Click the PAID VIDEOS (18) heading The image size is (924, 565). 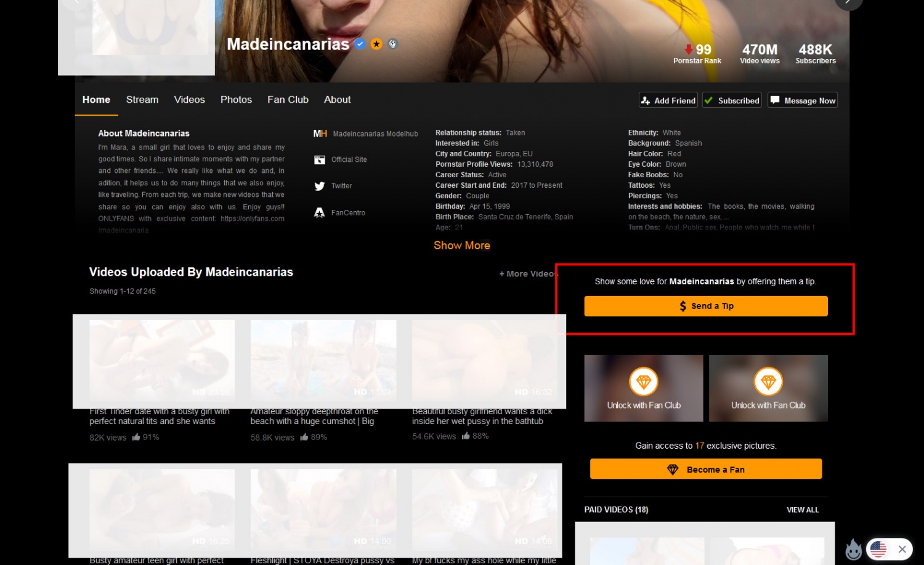(x=616, y=510)
